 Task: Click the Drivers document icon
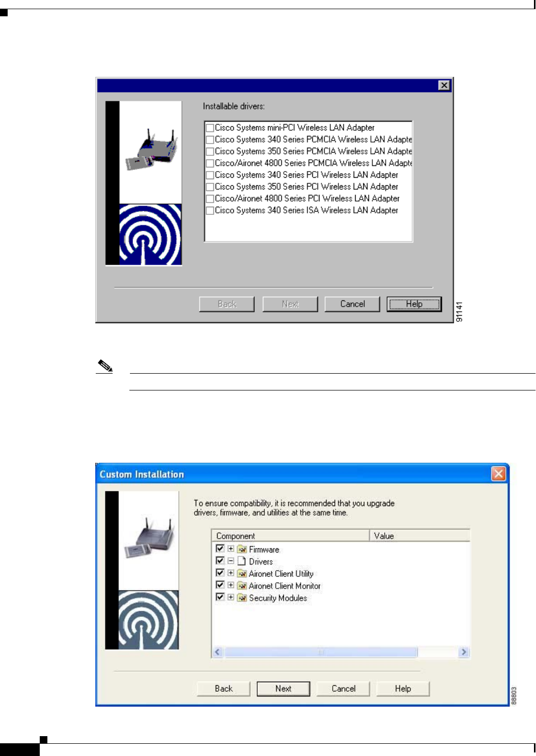point(242,561)
